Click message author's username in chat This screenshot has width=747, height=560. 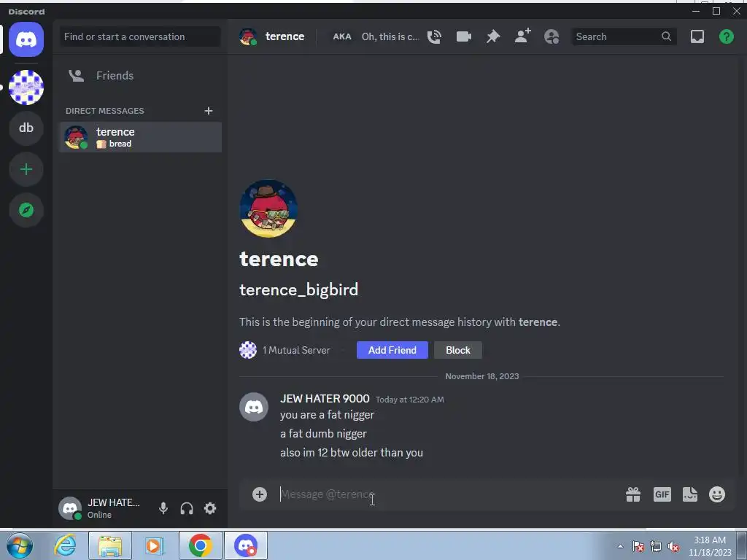(x=325, y=399)
